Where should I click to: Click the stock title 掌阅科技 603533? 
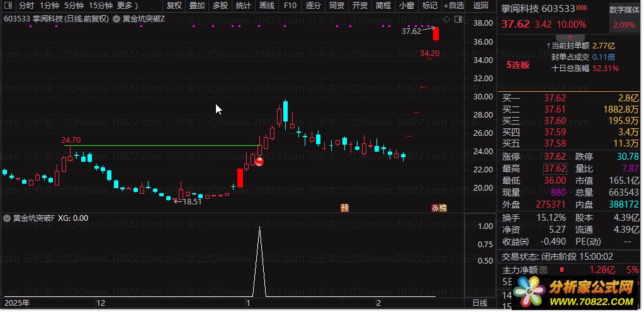point(538,9)
